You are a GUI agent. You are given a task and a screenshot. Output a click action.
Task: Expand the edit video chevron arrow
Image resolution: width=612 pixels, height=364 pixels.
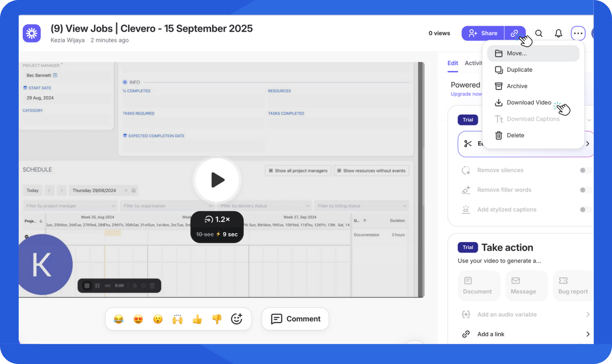(588, 144)
